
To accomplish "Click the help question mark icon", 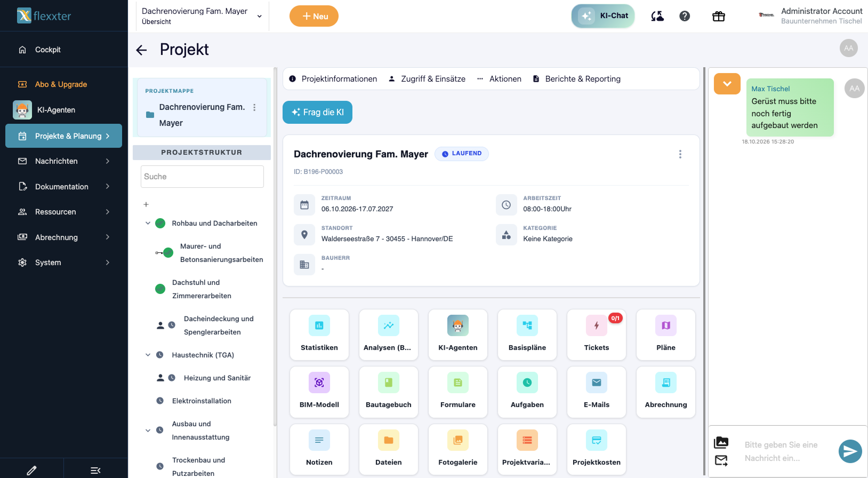I will (x=685, y=16).
